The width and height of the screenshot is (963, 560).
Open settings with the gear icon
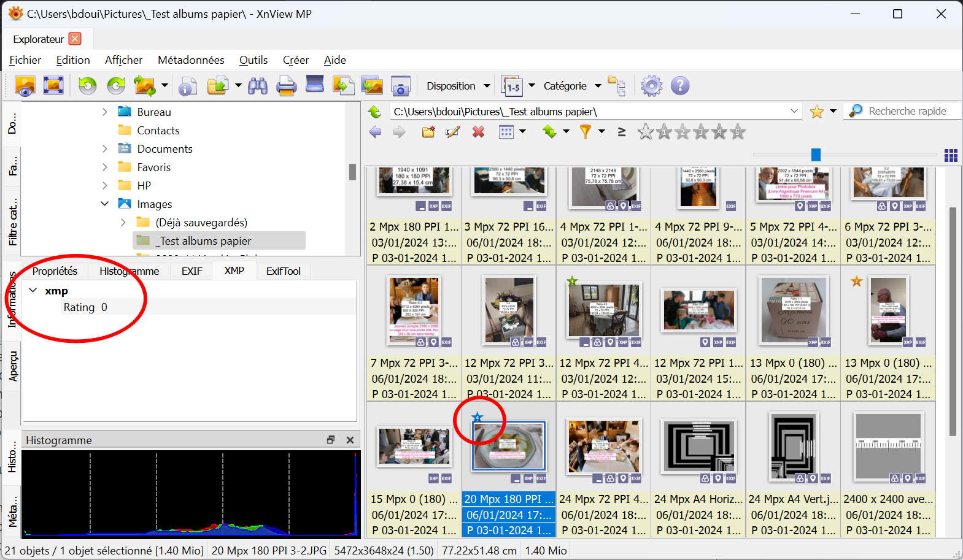pyautogui.click(x=651, y=86)
